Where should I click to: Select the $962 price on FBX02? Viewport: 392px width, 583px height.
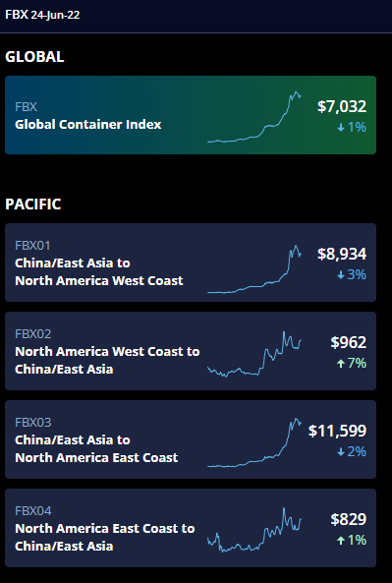click(x=349, y=342)
